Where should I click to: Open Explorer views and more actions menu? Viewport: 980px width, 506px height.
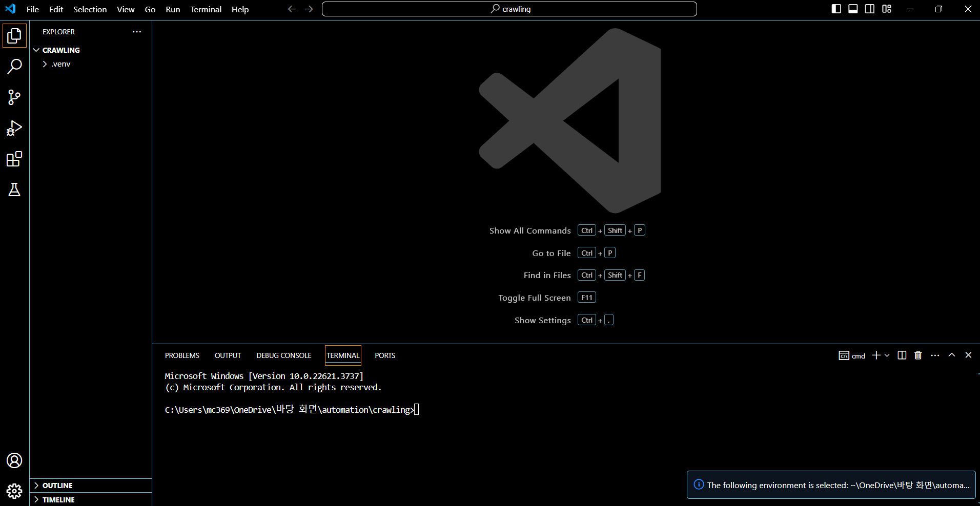click(137, 32)
